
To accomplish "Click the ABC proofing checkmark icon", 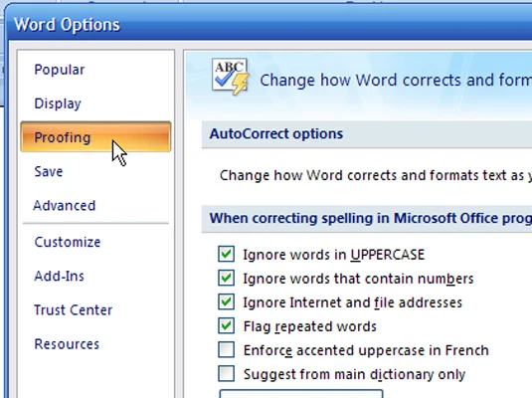I will pyautogui.click(x=230, y=77).
